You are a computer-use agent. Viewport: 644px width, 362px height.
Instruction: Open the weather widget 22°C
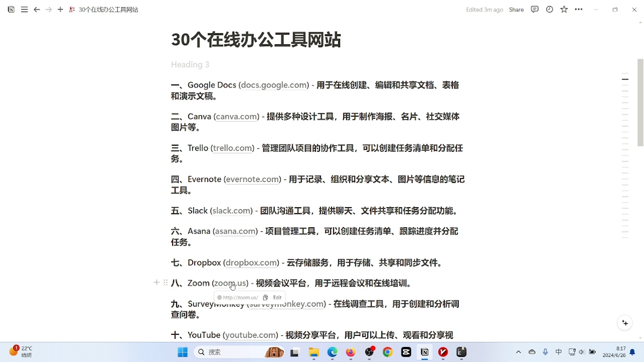[21, 352]
